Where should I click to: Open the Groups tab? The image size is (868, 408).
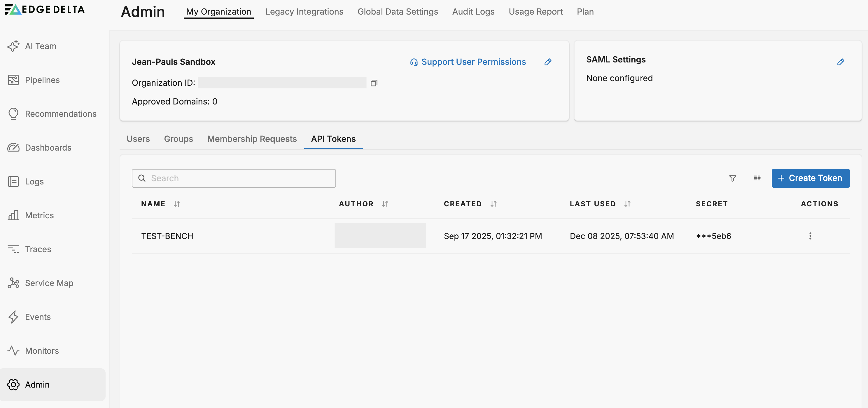(x=178, y=139)
